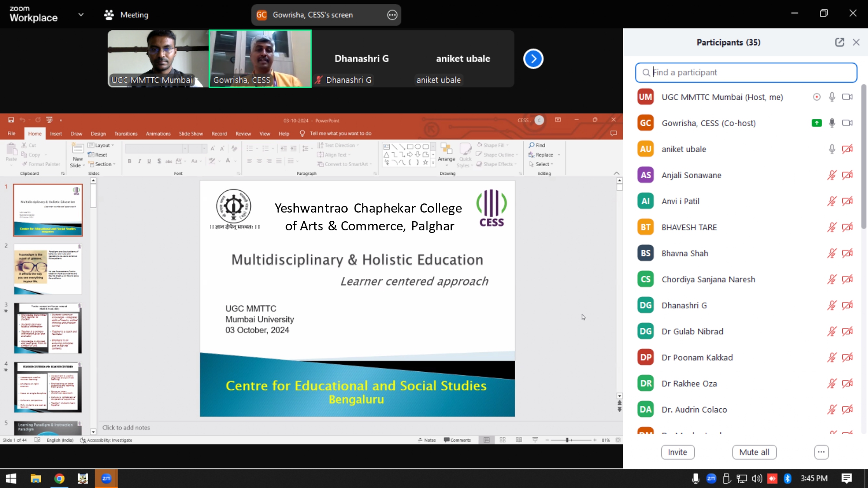Switch to the Transitions tab
Image resolution: width=868 pixels, height=488 pixels.
coord(126,134)
